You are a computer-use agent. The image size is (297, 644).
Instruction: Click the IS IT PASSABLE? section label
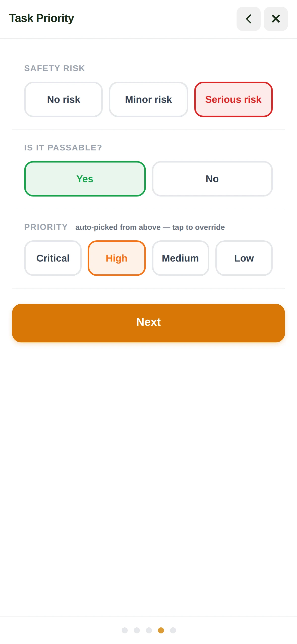tap(63, 148)
